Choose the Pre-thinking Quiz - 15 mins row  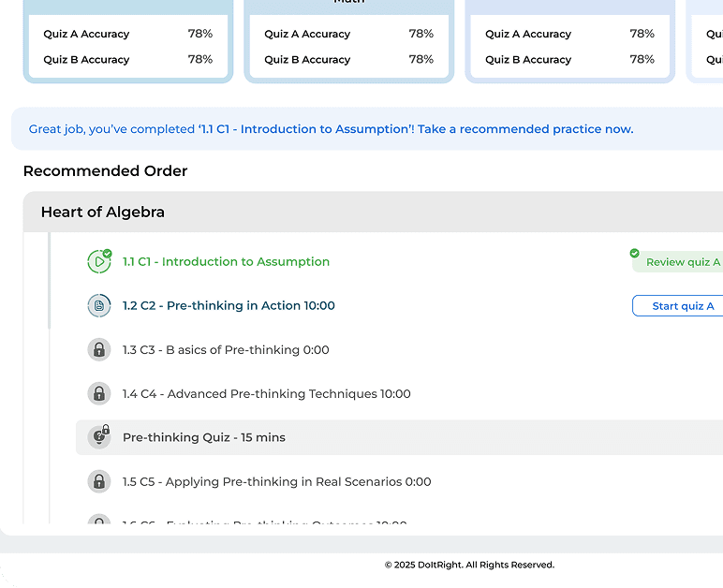[204, 437]
